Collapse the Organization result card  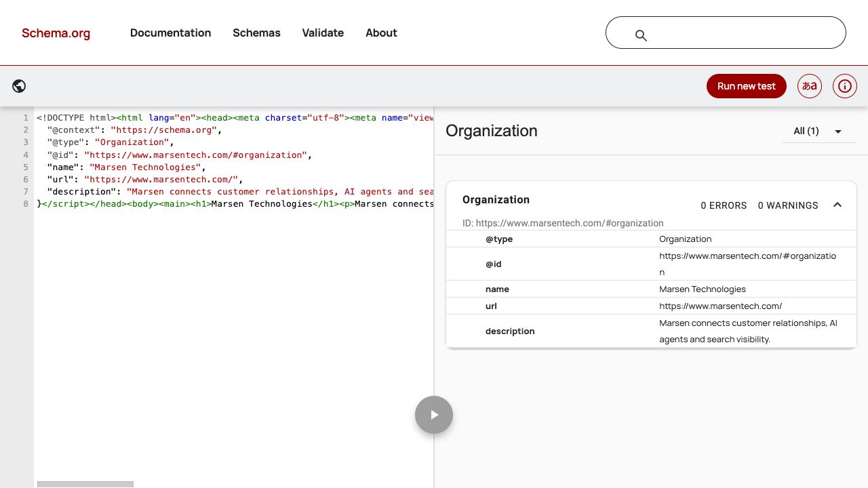837,205
